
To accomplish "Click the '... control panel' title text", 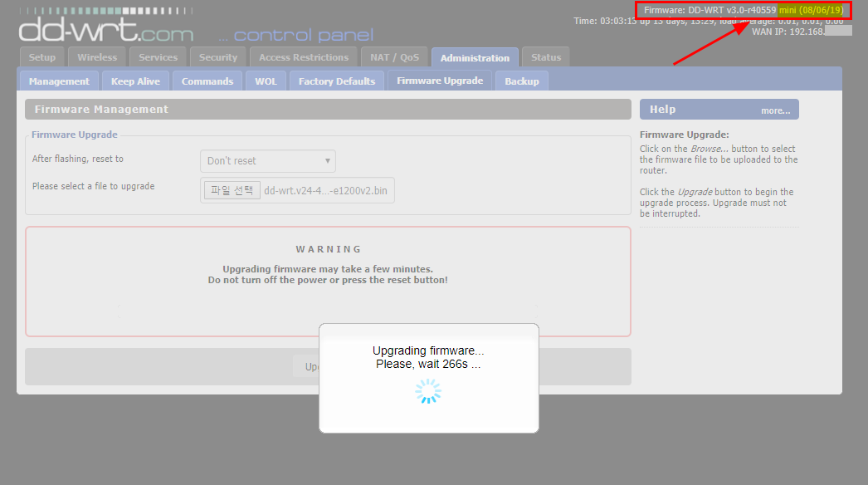I will (296, 35).
